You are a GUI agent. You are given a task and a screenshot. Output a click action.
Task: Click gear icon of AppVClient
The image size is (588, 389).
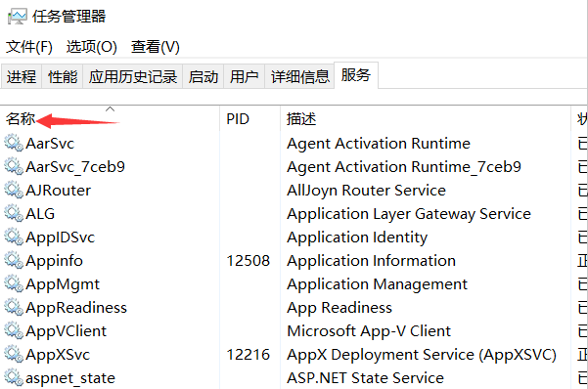14,331
